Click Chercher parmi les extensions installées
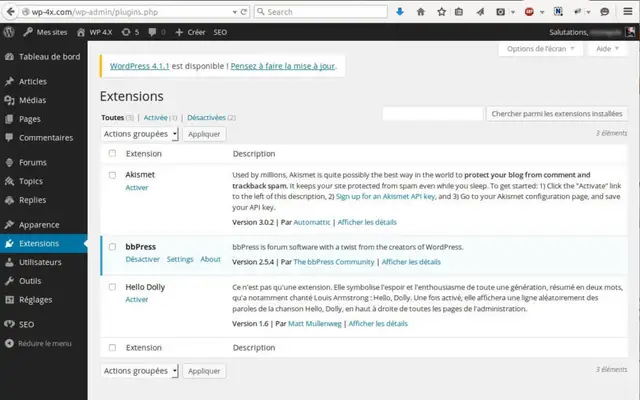Image resolution: width=640 pixels, height=400 pixels. [557, 113]
